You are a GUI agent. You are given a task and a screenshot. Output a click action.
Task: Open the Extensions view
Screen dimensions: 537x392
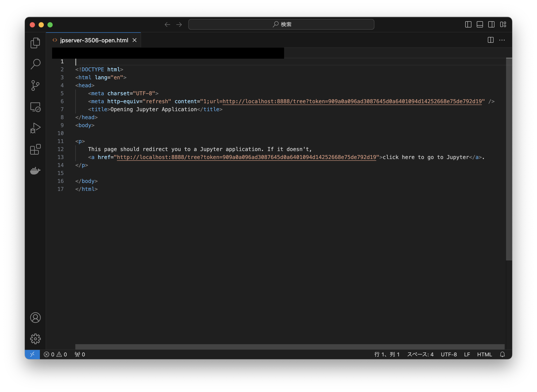[x=35, y=149]
